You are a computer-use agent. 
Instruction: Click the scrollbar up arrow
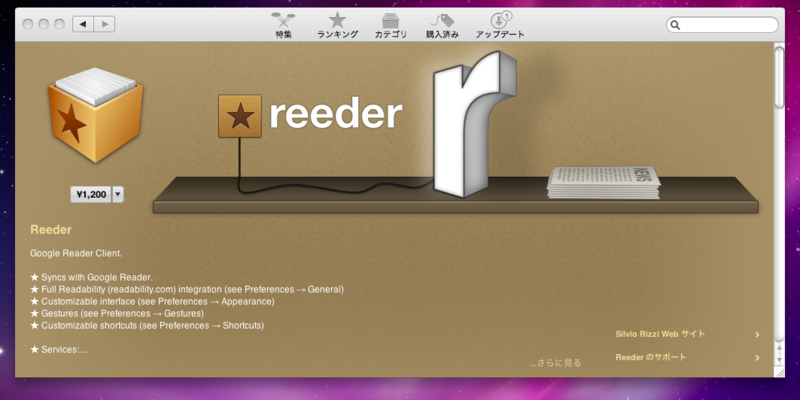[x=779, y=348]
